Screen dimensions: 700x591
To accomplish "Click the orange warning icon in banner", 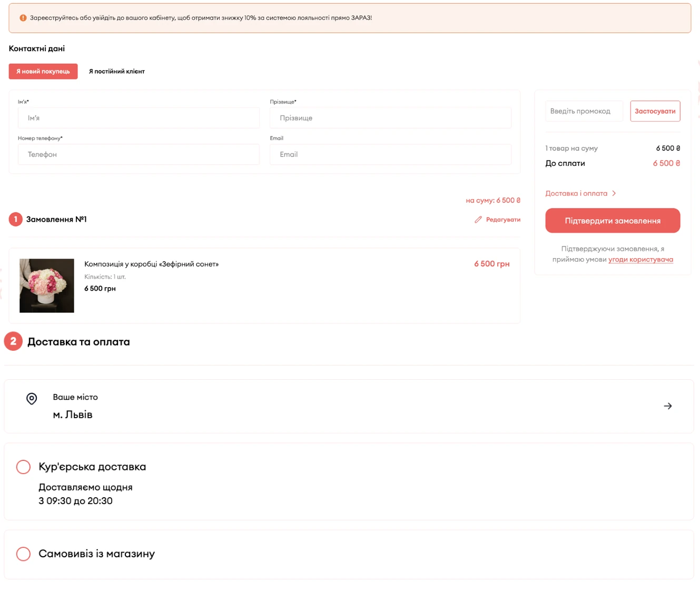I will (x=23, y=18).
